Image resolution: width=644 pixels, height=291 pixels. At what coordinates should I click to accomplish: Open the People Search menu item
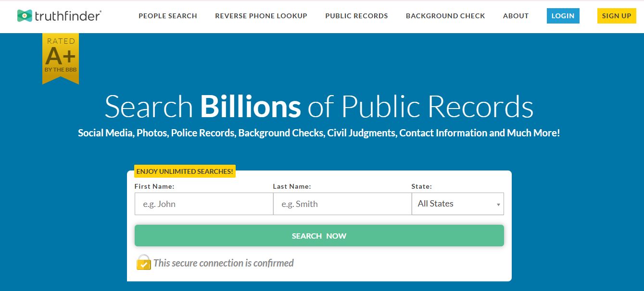click(x=168, y=16)
